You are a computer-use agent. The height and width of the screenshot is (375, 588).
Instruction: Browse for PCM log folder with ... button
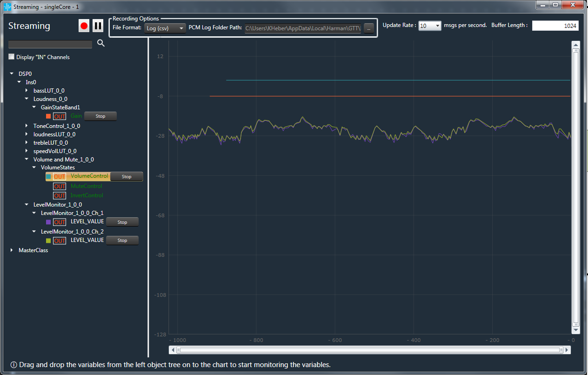368,28
